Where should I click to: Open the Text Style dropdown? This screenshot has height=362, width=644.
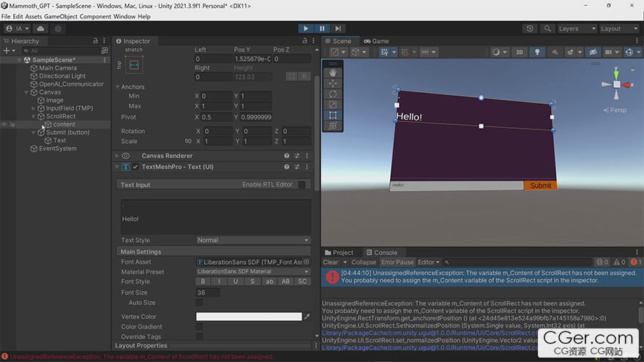coord(253,240)
